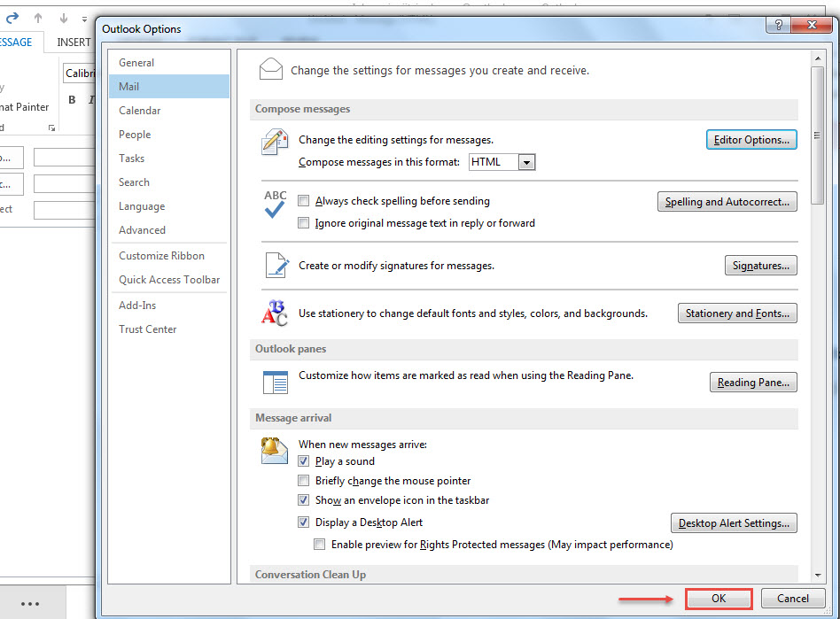Click the Outlook panes reading icon
This screenshot has width=840, height=619.
[275, 383]
